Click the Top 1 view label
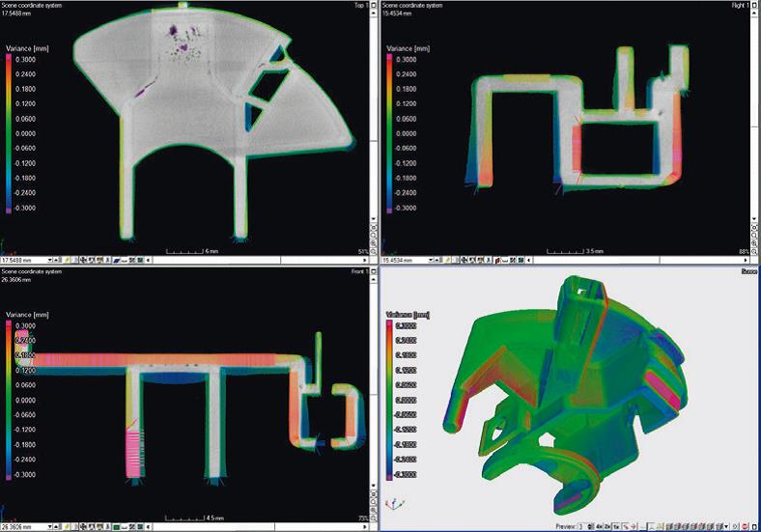Image resolution: width=761 pixels, height=532 pixels. pos(362,5)
